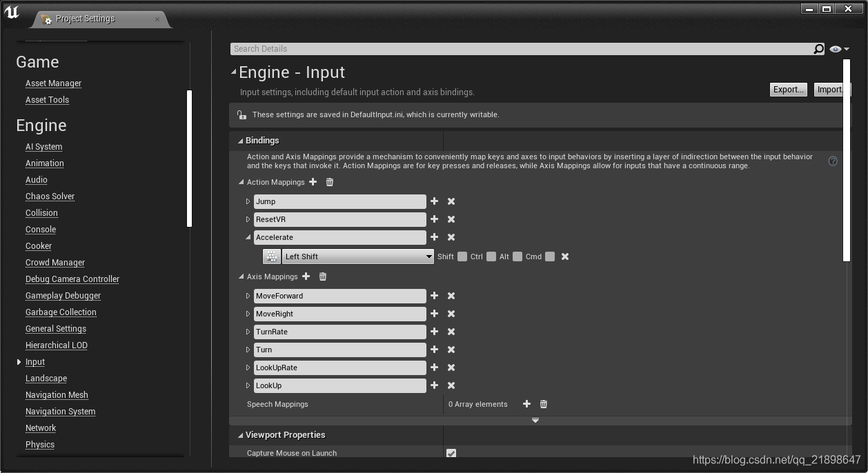Remove the Jump action with its X icon
Image resolution: width=868 pixels, height=473 pixels.
tap(451, 201)
